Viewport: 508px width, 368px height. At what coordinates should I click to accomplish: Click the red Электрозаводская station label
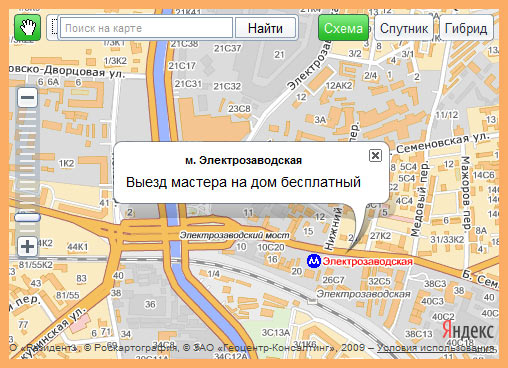pos(368,261)
